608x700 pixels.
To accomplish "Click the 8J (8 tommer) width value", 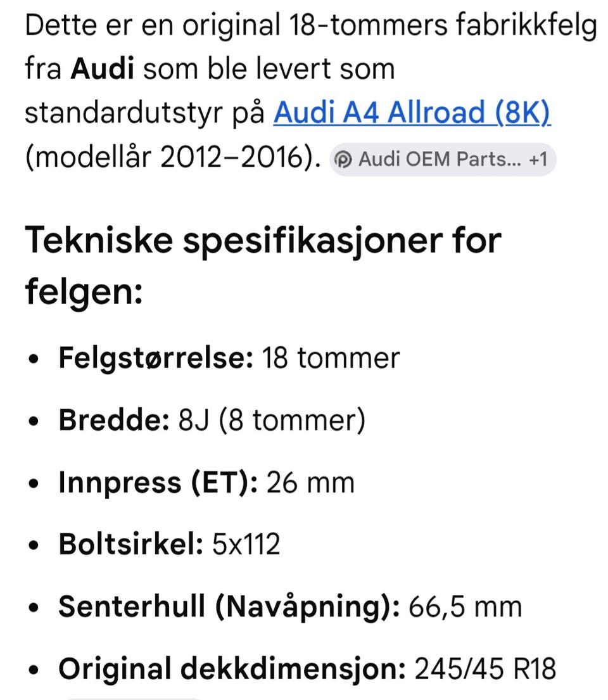I will 272,420.
